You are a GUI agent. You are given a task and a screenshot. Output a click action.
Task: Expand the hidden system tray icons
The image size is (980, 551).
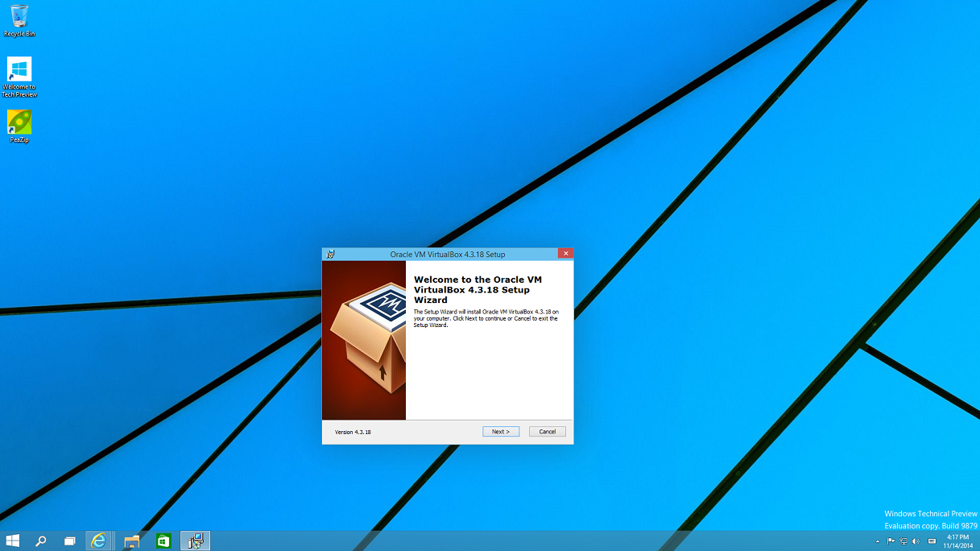878,541
